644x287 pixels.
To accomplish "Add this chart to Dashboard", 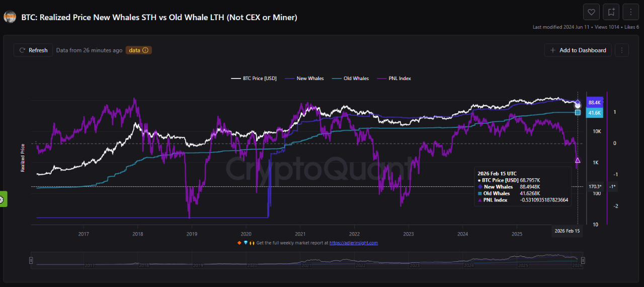I will point(578,50).
